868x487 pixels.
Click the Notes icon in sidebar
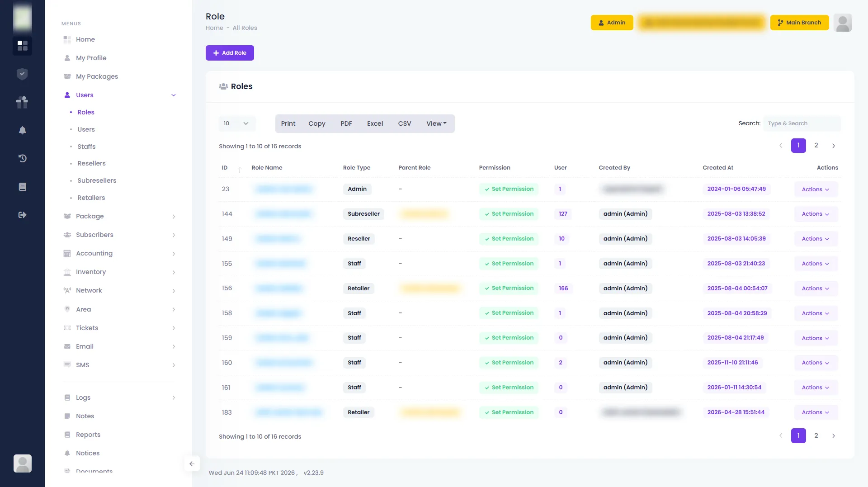[67, 416]
